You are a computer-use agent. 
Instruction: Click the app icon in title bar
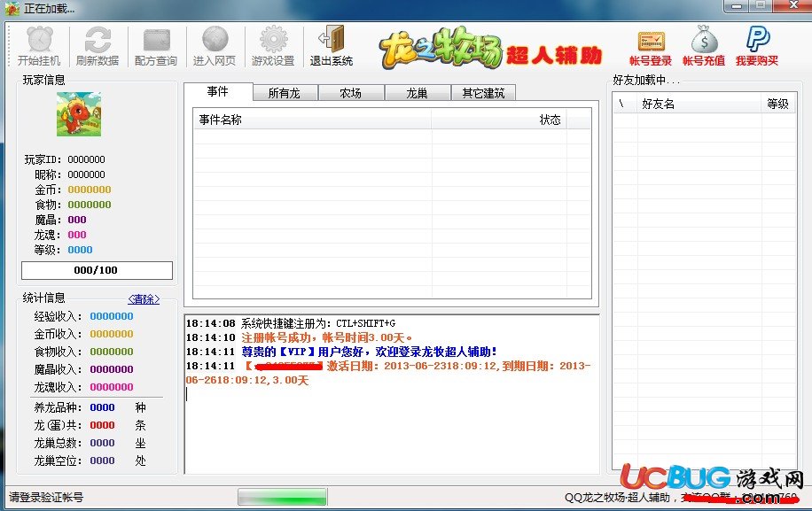pos(12,9)
